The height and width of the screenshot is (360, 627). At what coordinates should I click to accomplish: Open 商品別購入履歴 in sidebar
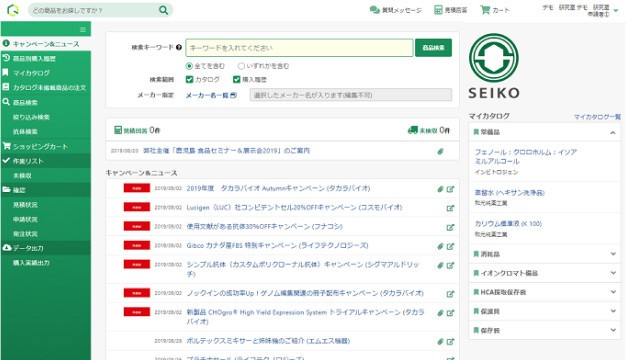[46, 58]
